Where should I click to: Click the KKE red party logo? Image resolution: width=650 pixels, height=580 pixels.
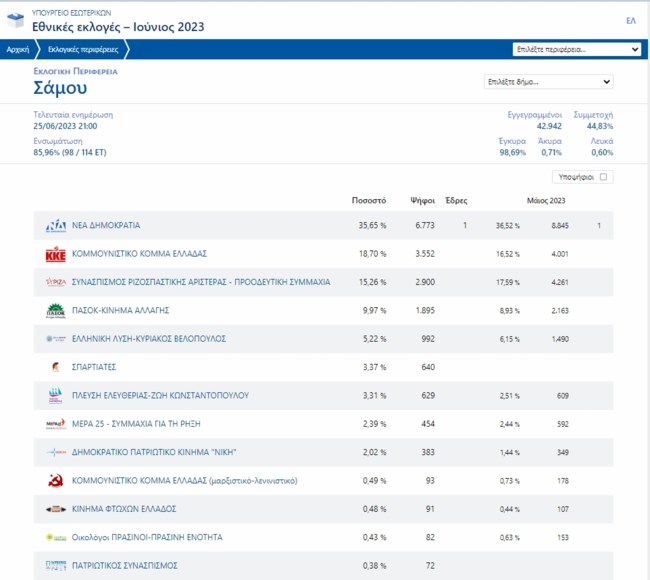point(56,254)
